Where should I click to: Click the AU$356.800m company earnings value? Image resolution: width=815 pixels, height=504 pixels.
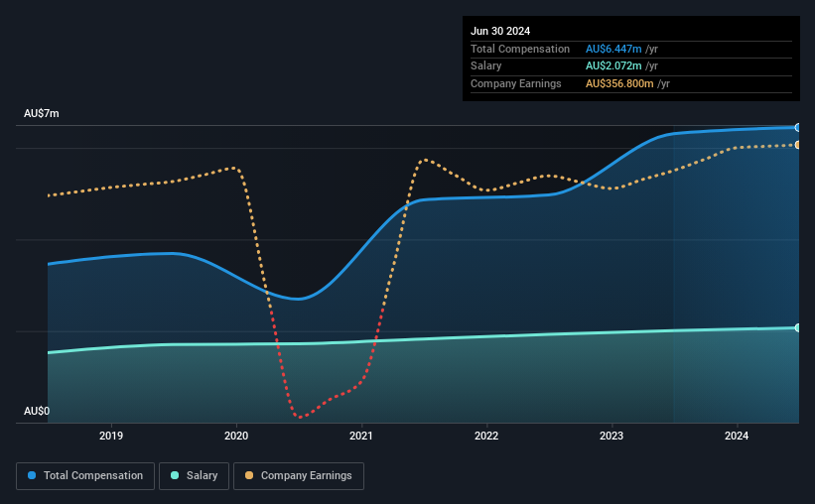click(619, 83)
